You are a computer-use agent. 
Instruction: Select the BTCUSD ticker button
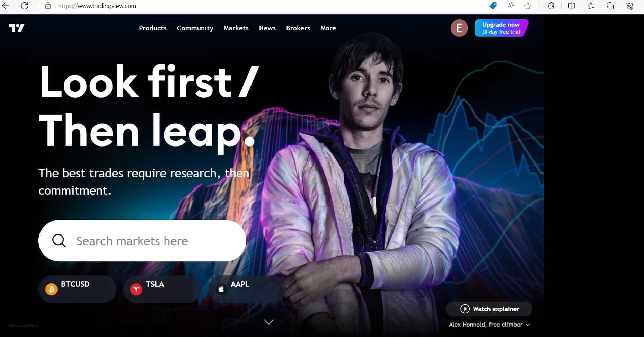click(77, 289)
